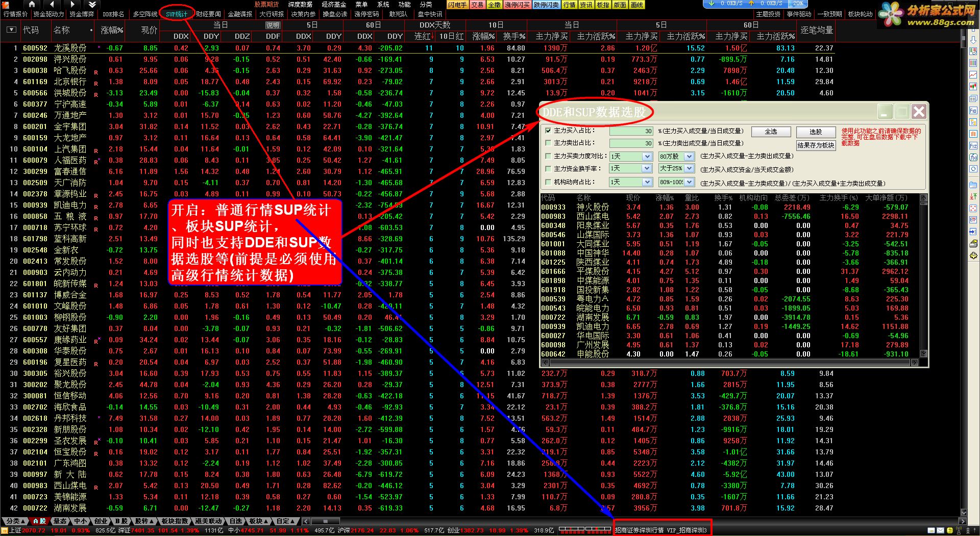
Task: Open the candlestick chart sidebar icon
Action: 973,86
